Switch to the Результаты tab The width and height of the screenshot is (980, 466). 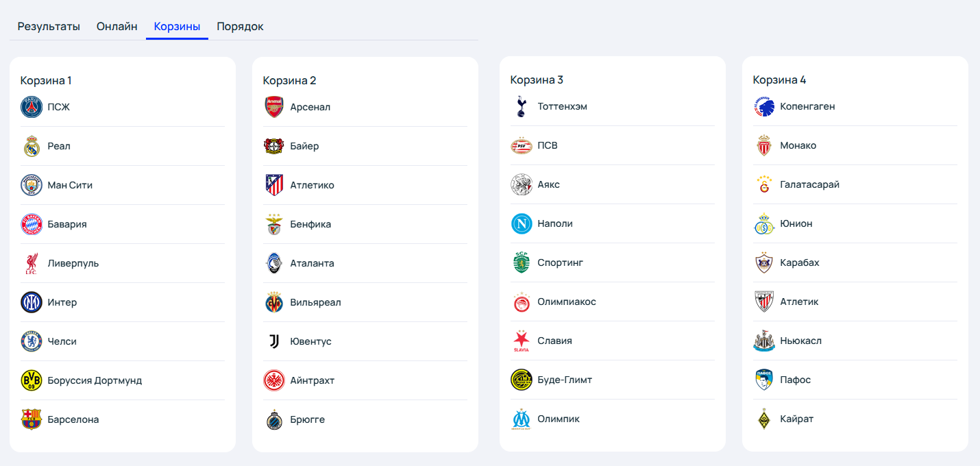[49, 27]
